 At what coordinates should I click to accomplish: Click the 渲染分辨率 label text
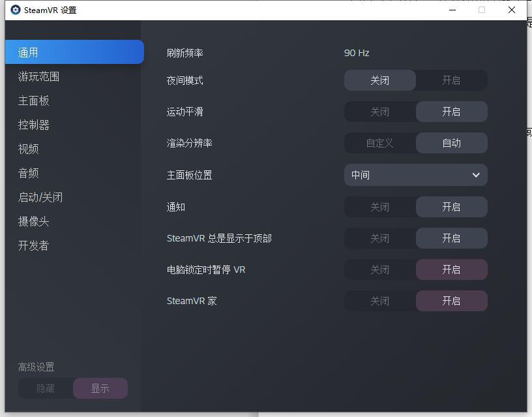[189, 143]
